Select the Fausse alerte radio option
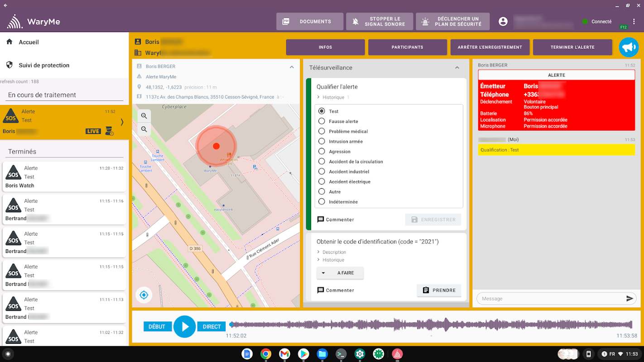 322,121
